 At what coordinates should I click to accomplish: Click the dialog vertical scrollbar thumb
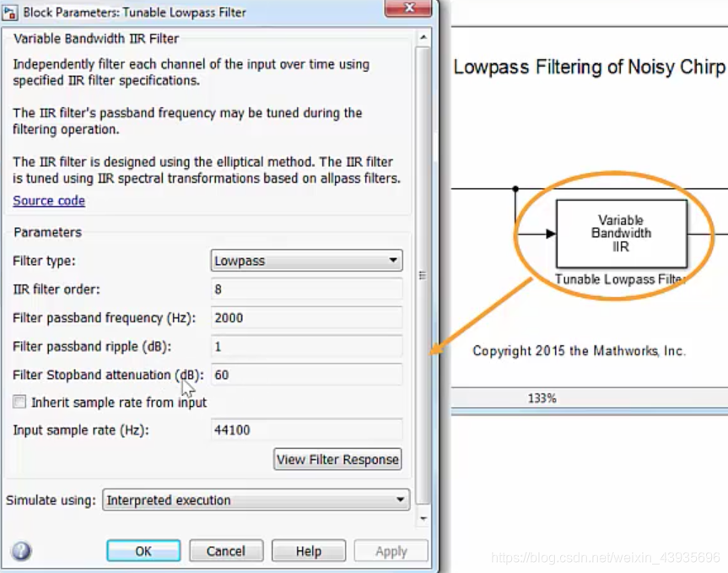coord(423,275)
